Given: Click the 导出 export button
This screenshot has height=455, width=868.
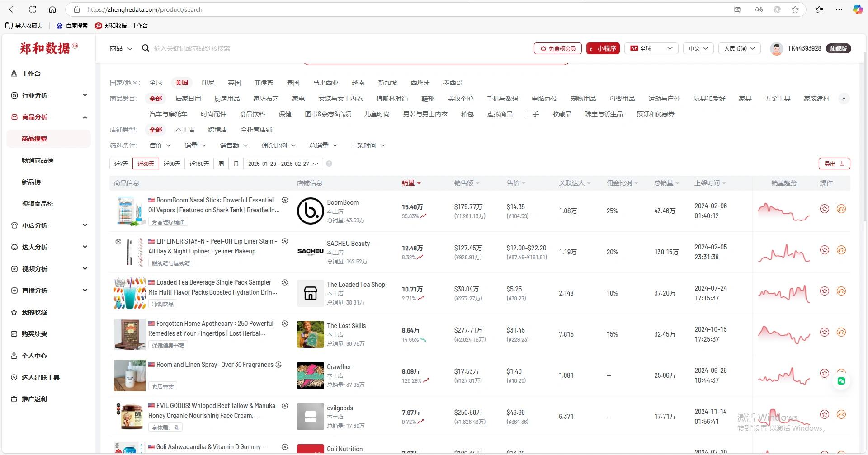Looking at the screenshot, I should (x=835, y=164).
